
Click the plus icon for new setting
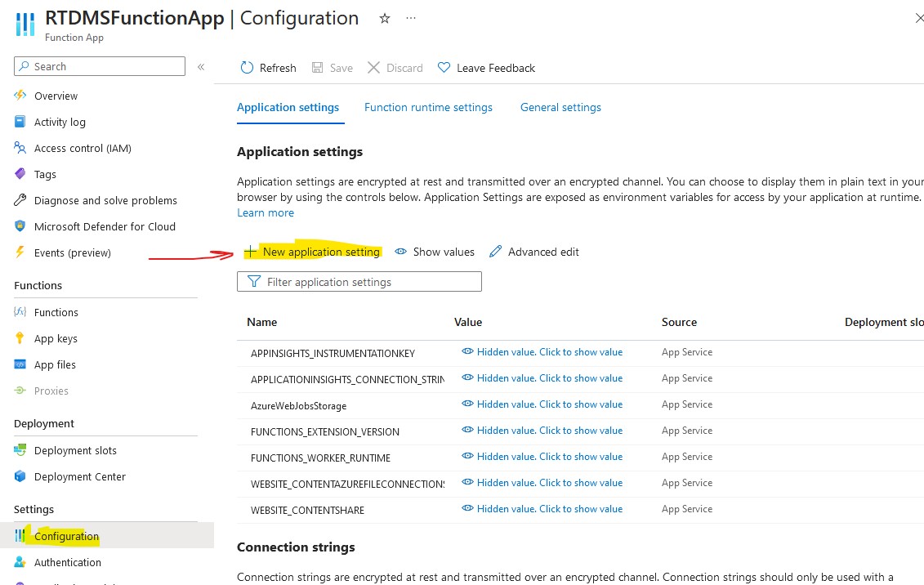251,252
